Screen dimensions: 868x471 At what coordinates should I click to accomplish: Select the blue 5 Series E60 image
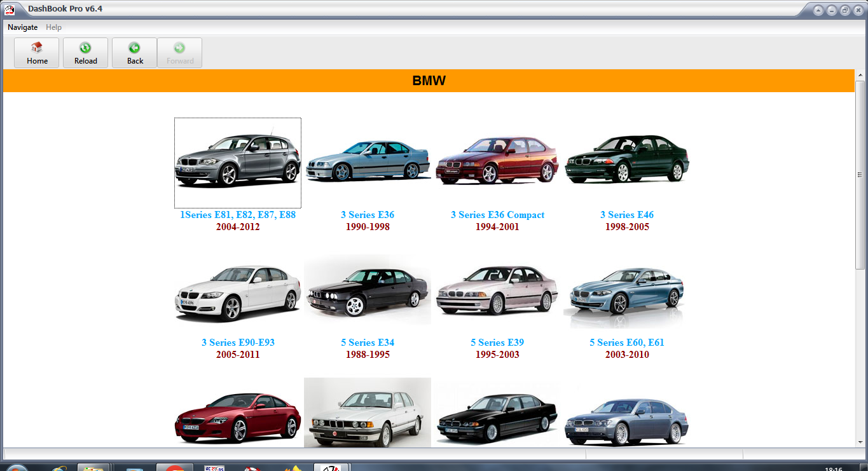[627, 293]
